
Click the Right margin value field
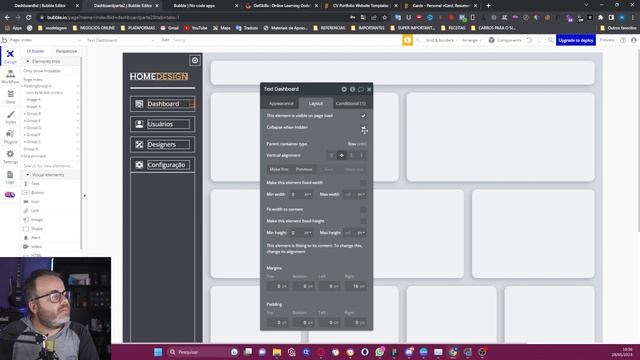(x=355, y=286)
